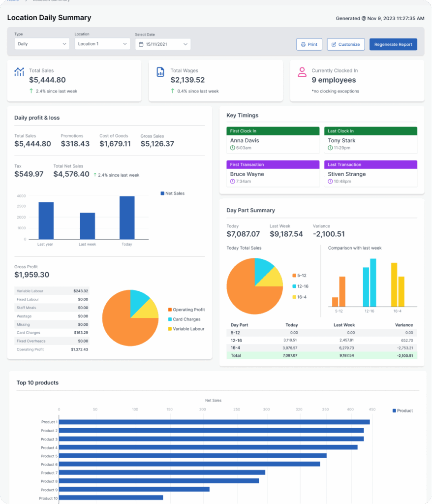Image resolution: width=432 pixels, height=504 pixels.
Task: Click the Total Sales chart icon
Action: pyautogui.click(x=19, y=72)
